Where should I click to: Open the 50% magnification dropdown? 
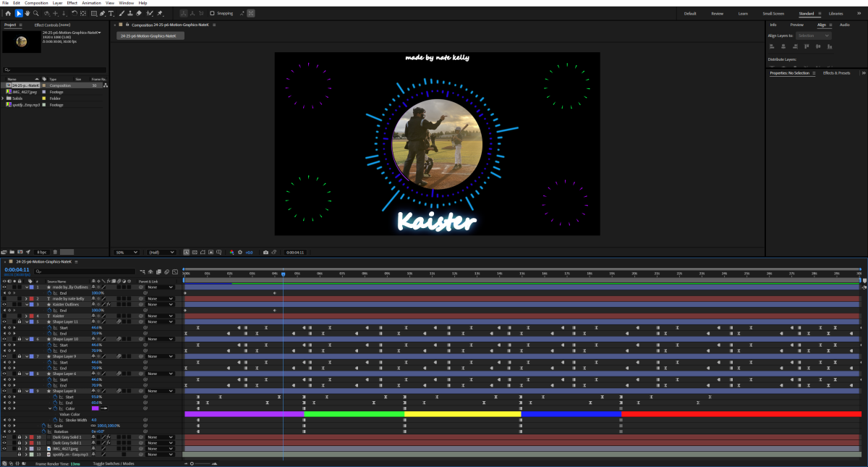click(126, 252)
